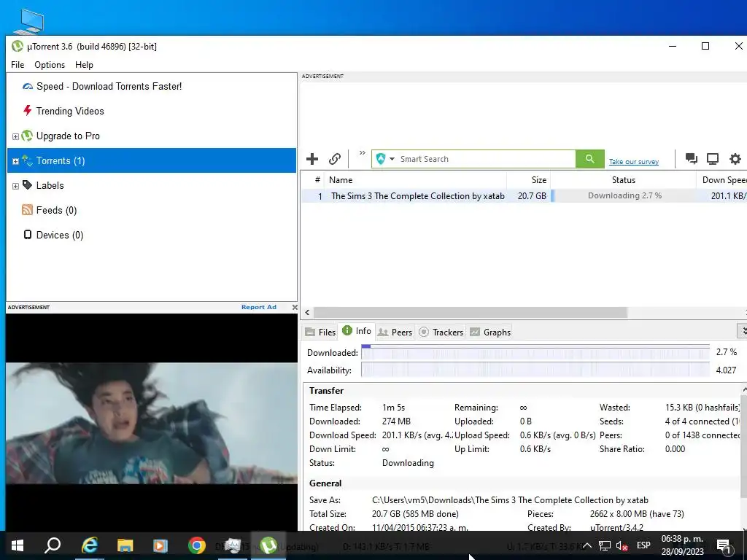This screenshot has width=747, height=560.
Task: Click the muted volume tray icon
Action: tap(622, 545)
